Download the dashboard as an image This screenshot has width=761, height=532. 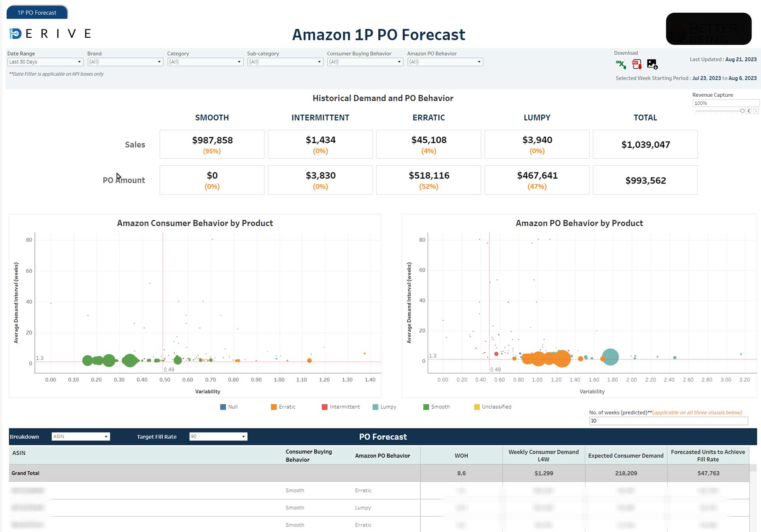[x=652, y=64]
